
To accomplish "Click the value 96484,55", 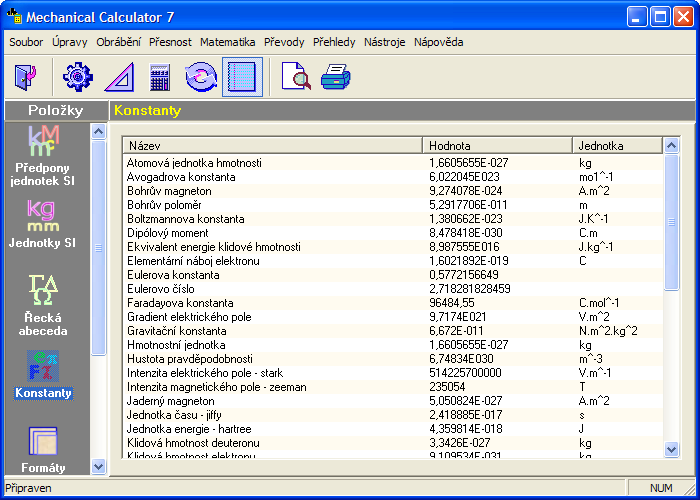I will (x=452, y=303).
